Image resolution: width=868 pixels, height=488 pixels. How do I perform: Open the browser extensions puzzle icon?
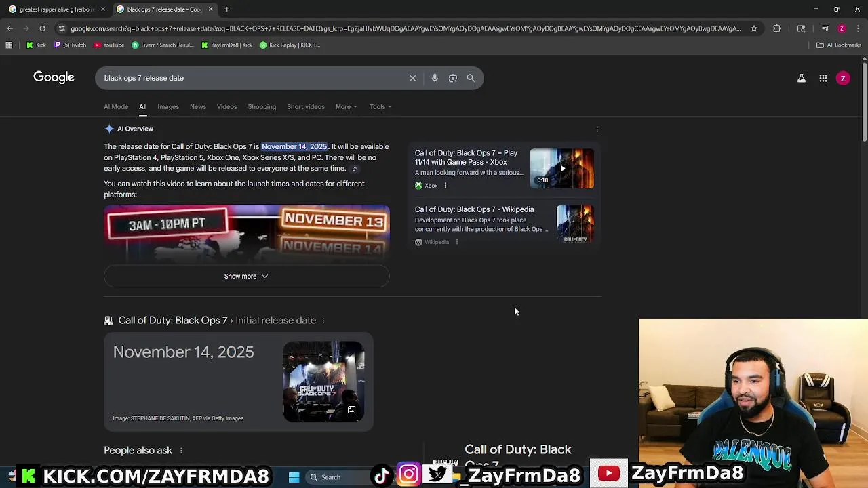[x=777, y=28]
